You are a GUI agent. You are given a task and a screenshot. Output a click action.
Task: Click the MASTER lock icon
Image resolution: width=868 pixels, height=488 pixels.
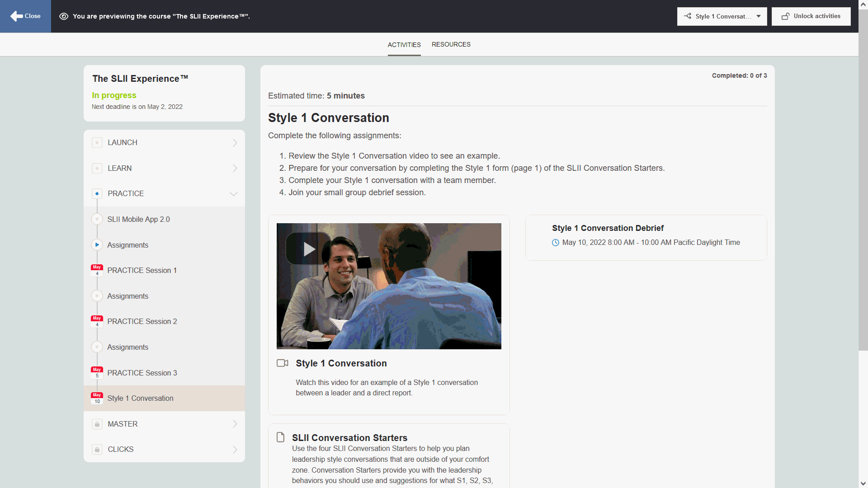97,424
